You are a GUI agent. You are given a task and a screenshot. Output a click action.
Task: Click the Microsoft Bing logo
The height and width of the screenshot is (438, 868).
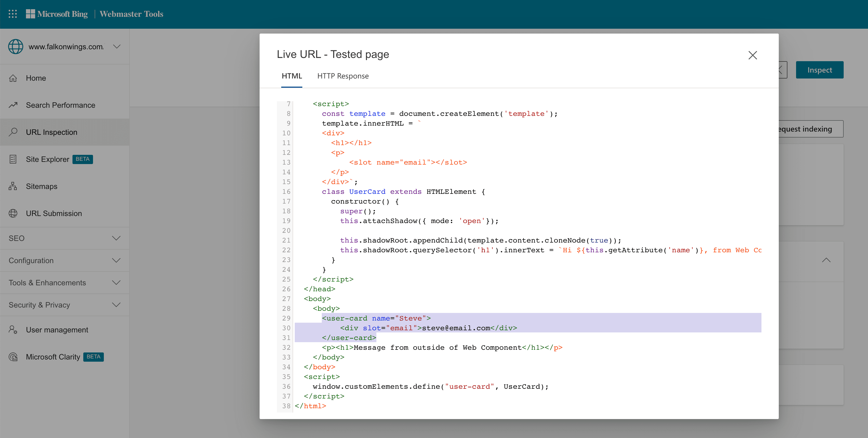57,14
